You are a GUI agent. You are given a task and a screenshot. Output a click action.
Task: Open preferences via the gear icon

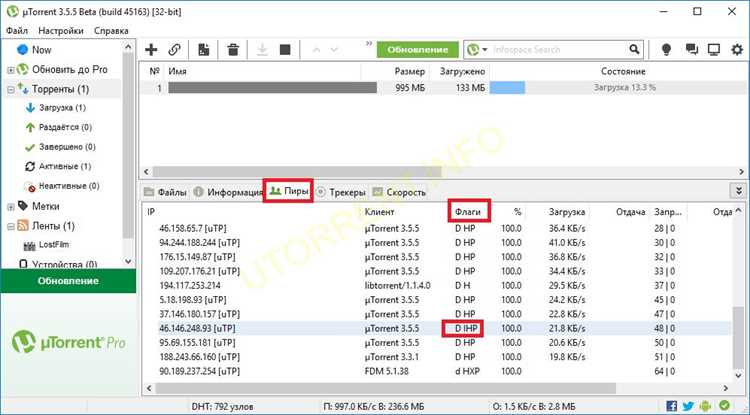click(737, 49)
